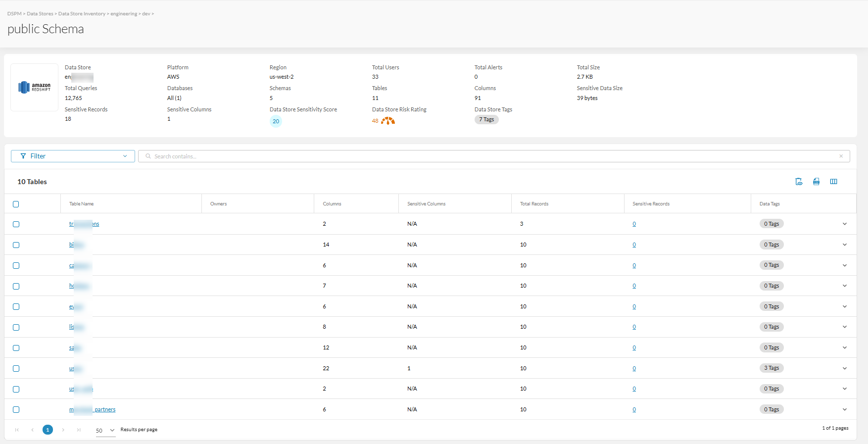Screen dimensions: 868x444
Task: Navigate to Data Store Inventory breadcrumb
Action: 82,14
